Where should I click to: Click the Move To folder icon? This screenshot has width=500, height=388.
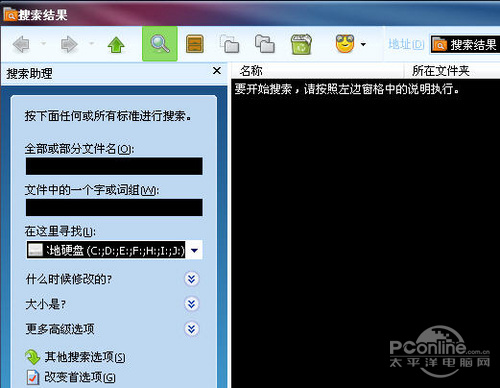coord(230,44)
